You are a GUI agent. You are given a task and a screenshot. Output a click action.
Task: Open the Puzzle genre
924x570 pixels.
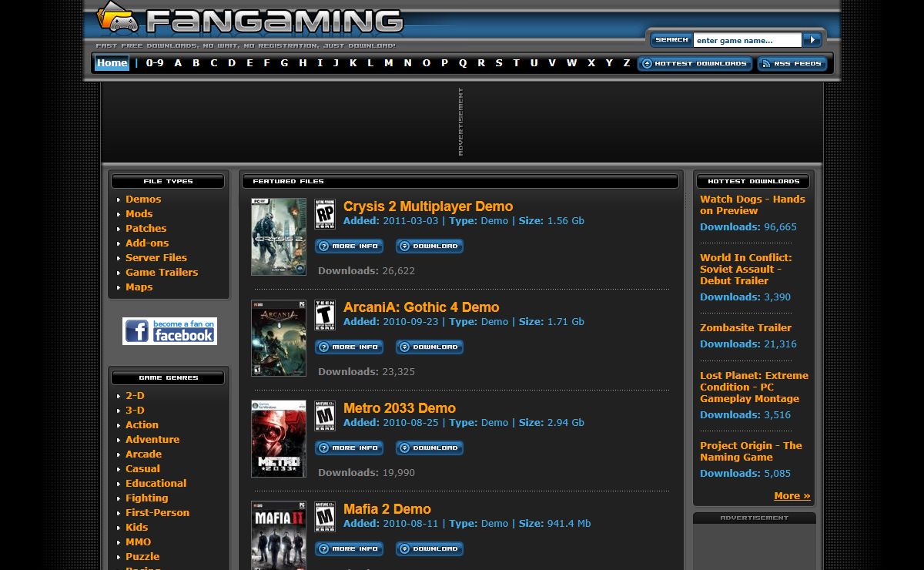(143, 556)
